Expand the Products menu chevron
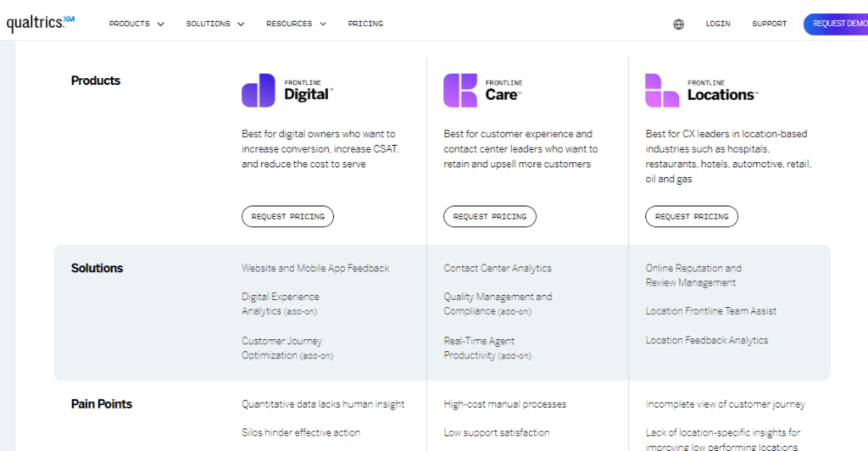This screenshot has height=451, width=868. pyautogui.click(x=160, y=25)
